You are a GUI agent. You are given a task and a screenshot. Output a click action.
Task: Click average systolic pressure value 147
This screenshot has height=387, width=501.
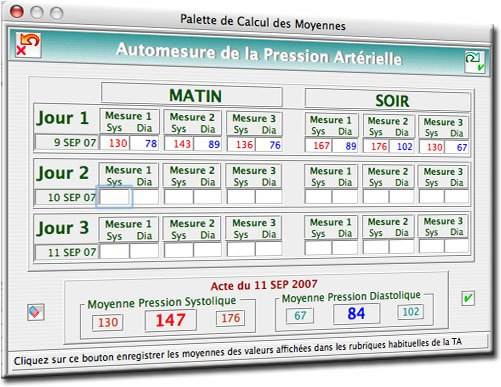(x=171, y=320)
